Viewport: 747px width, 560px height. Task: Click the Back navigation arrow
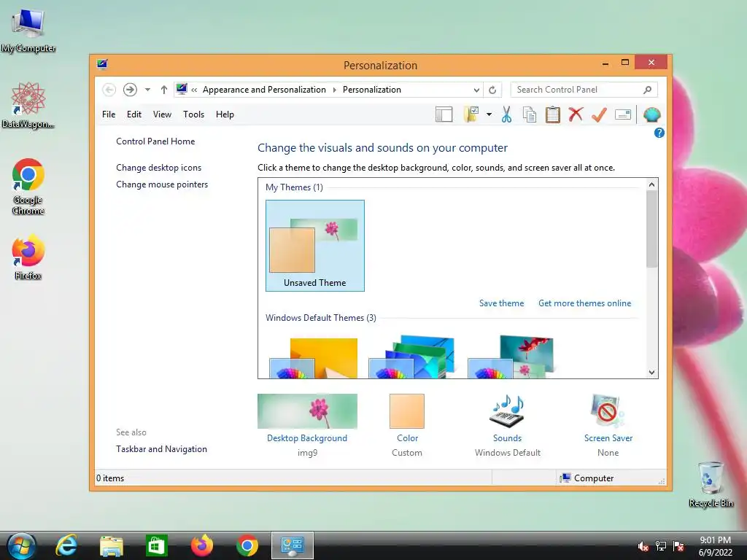109,90
